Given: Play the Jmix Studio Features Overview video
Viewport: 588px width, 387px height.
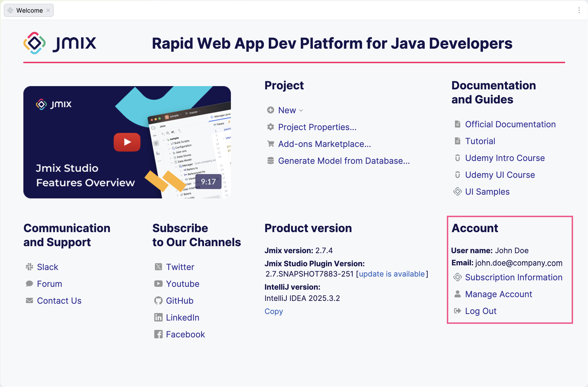Looking at the screenshot, I should (127, 142).
